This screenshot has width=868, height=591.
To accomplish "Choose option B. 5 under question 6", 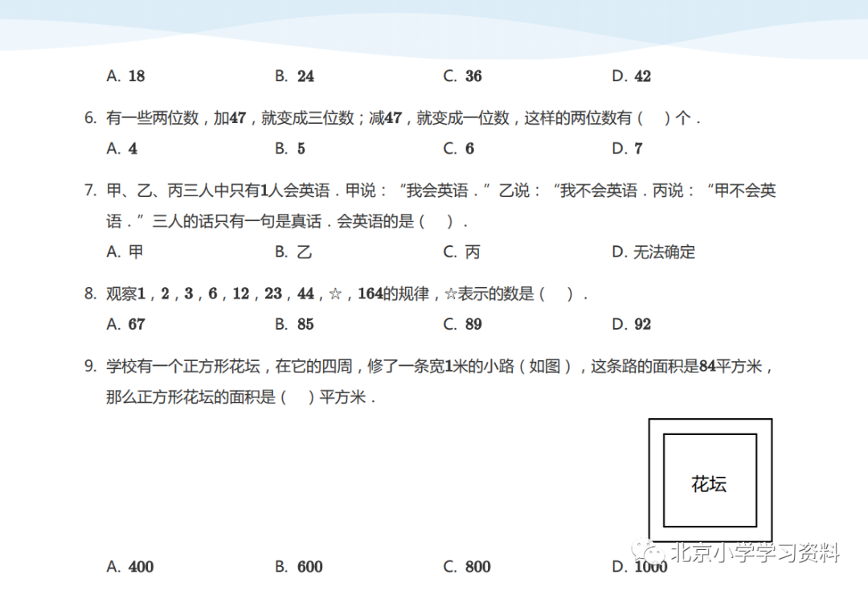I will [x=290, y=149].
